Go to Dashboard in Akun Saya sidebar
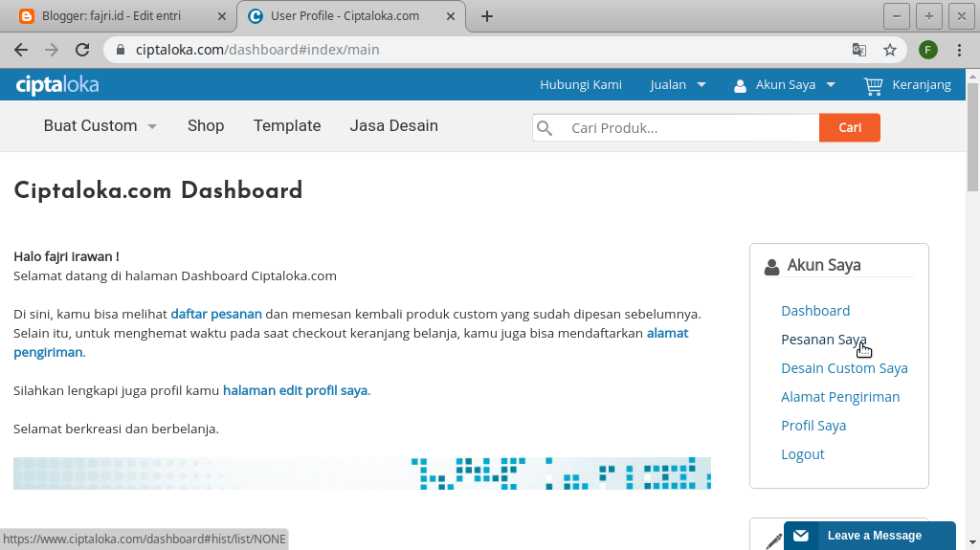 click(x=815, y=311)
